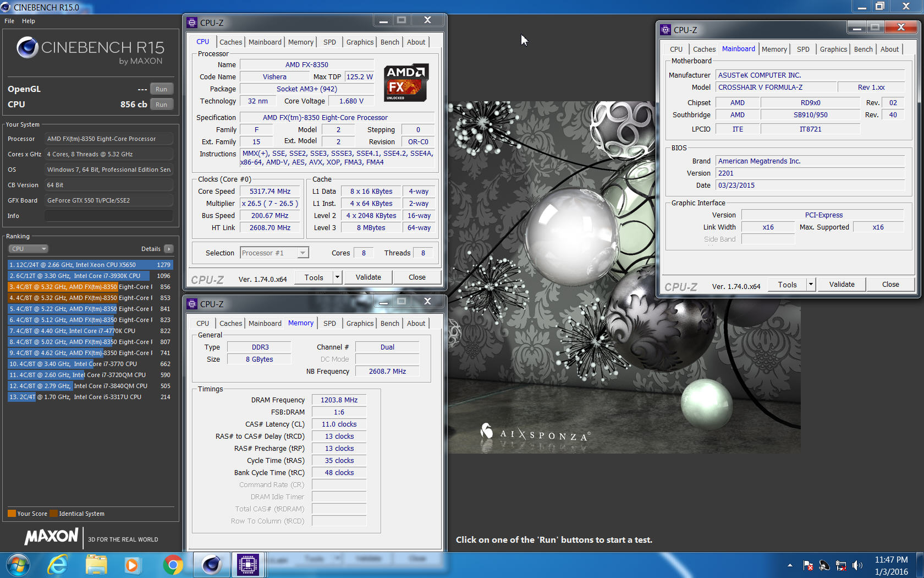Select ranking row scoring 856

90,287
